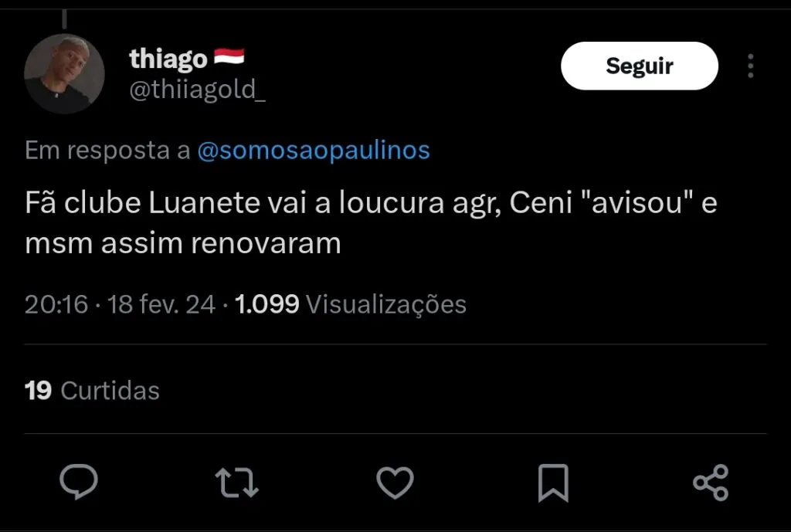Show who liked via 19 Curtidas
The width and height of the screenshot is (791, 532).
pyautogui.click(x=92, y=391)
